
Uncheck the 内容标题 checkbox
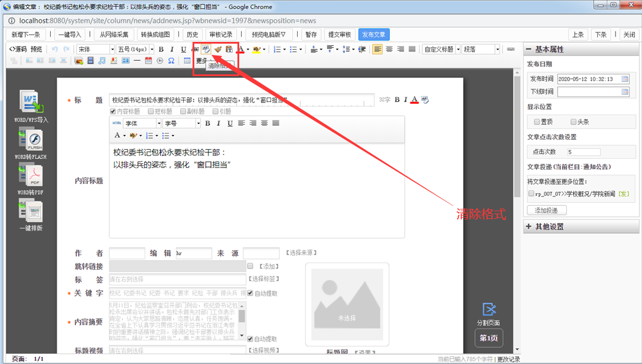coord(113,111)
